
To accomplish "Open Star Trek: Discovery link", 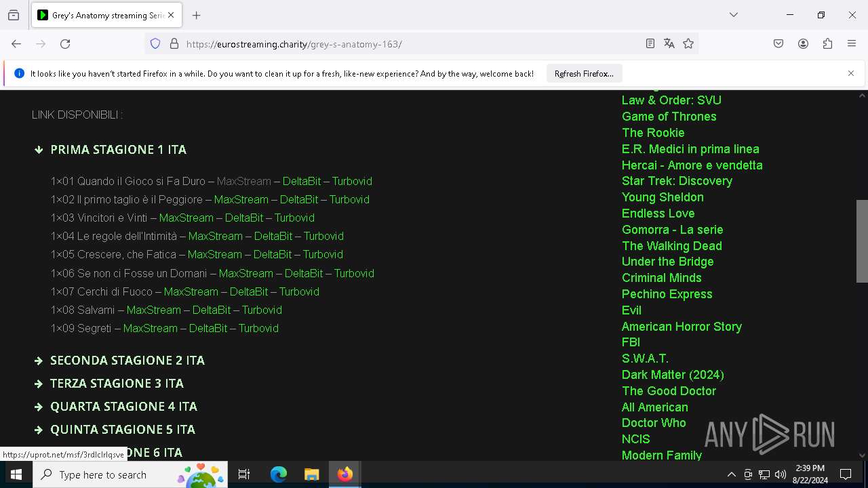I will tap(677, 181).
